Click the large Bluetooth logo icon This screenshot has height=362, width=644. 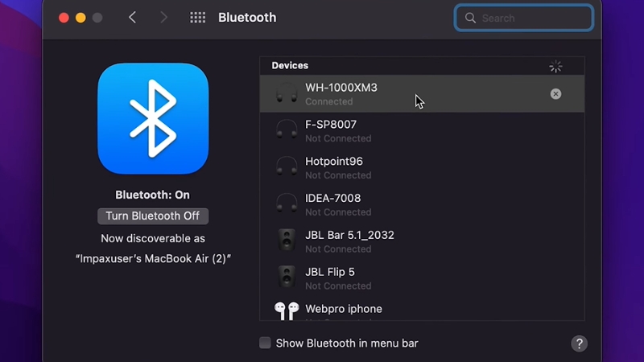click(x=153, y=118)
